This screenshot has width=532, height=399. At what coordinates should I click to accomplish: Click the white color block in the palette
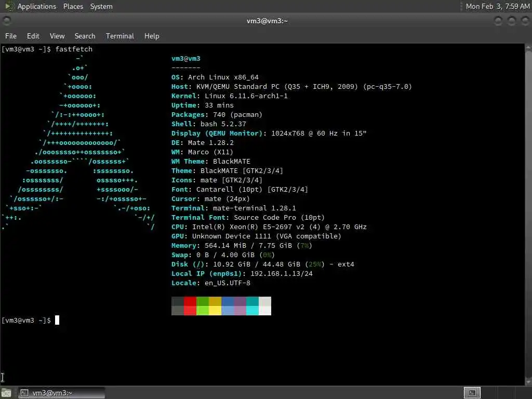click(265, 306)
